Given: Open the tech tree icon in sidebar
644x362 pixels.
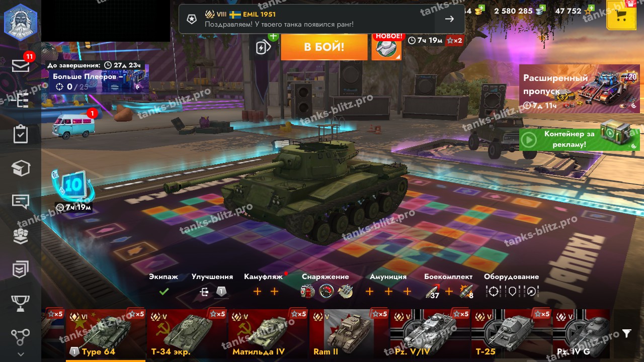Looking at the screenshot, I should tap(21, 100).
